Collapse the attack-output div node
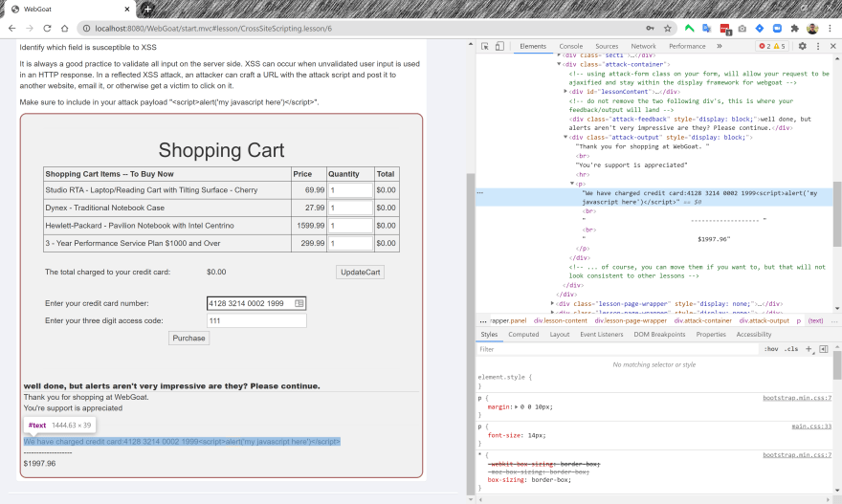This screenshot has height=504, width=842. (x=565, y=138)
